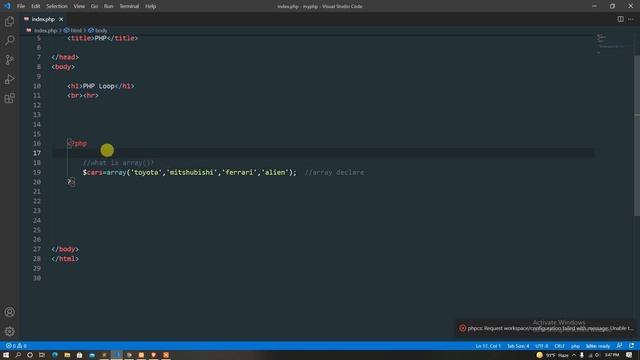Change Tab Size 4 indentation setting
Image resolution: width=640 pixels, height=360 pixels.
[x=518, y=346]
